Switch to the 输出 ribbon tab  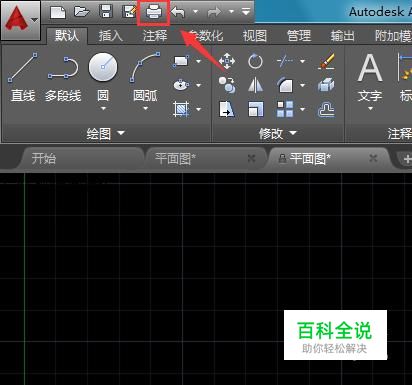coord(343,35)
